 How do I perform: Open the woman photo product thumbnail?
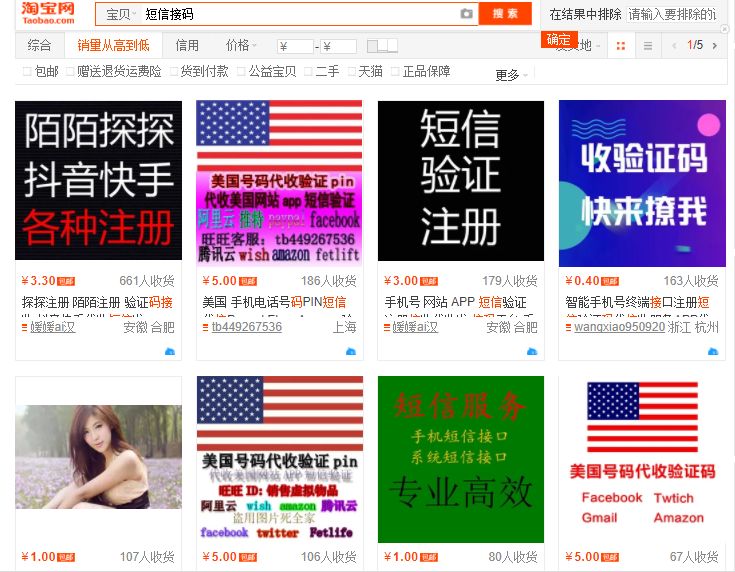tap(98, 457)
